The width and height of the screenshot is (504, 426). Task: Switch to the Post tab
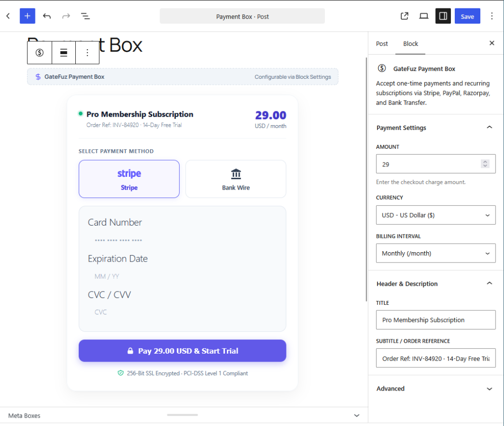tap(382, 44)
